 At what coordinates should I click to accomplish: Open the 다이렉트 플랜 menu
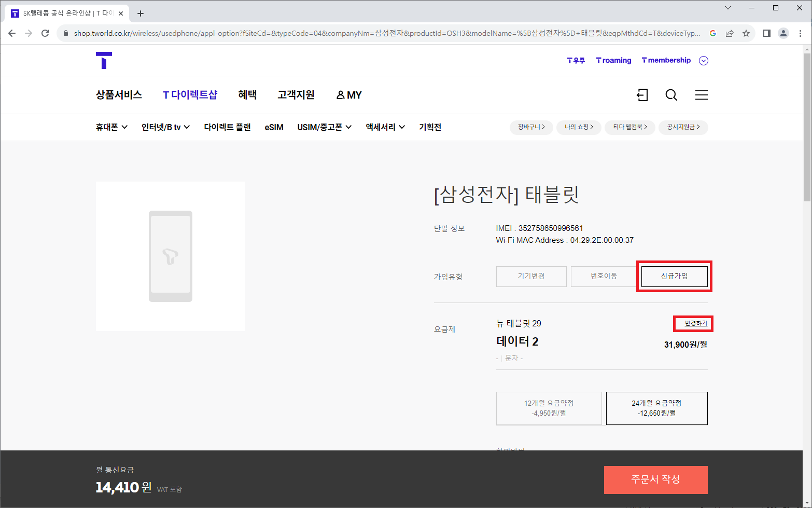tap(227, 127)
